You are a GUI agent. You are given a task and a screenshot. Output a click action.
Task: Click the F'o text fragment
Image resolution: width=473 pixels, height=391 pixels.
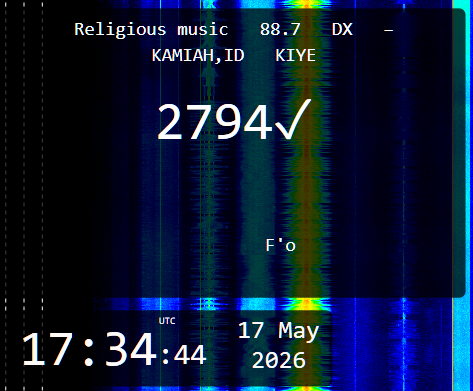click(x=281, y=245)
